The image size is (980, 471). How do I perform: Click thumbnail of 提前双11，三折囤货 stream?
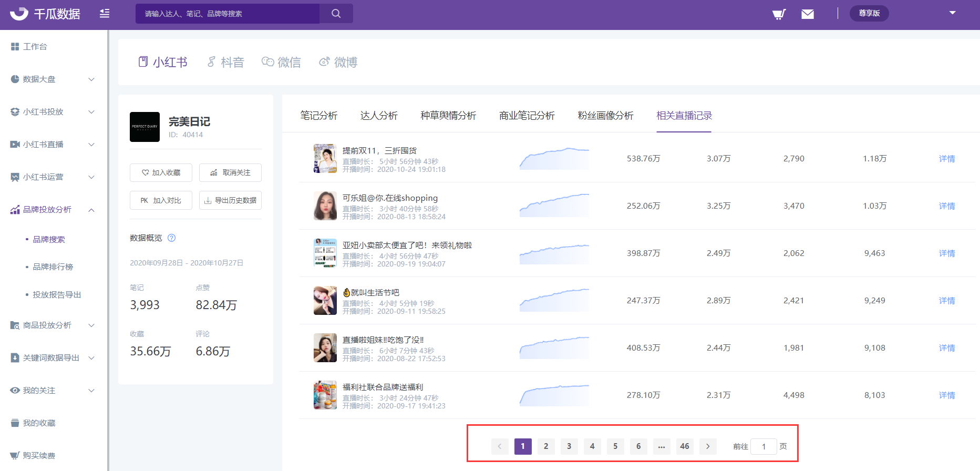pyautogui.click(x=325, y=158)
